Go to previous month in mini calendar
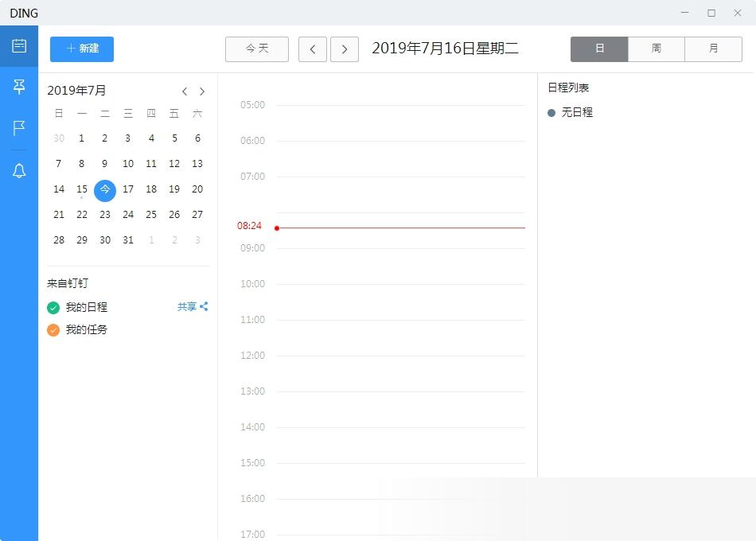The width and height of the screenshot is (756, 541). (x=185, y=91)
